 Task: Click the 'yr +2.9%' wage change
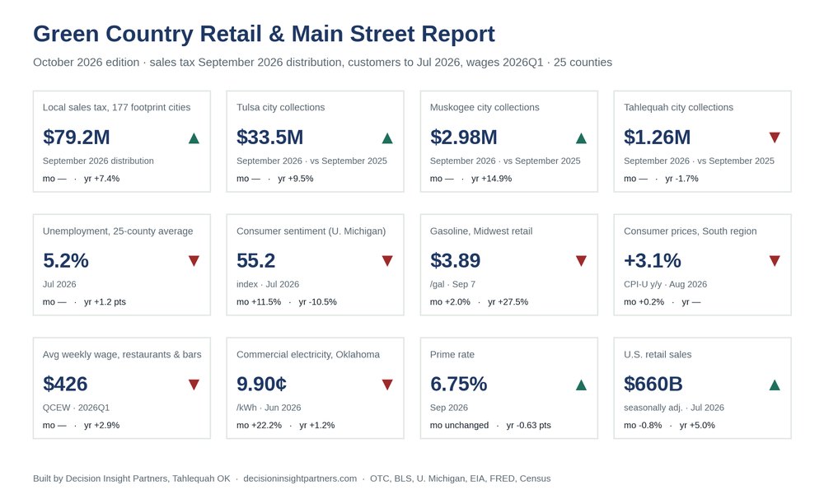point(102,425)
